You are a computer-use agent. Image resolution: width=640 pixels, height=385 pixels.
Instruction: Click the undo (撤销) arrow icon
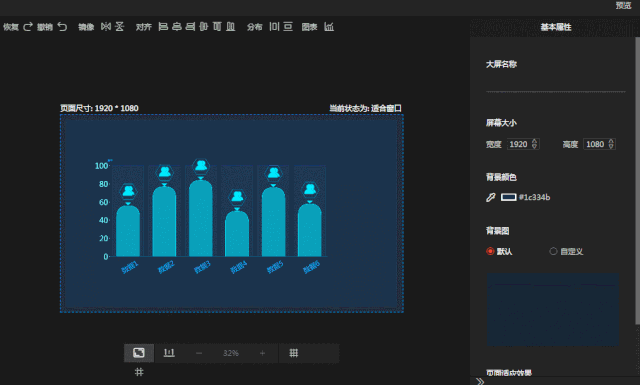pos(62,27)
